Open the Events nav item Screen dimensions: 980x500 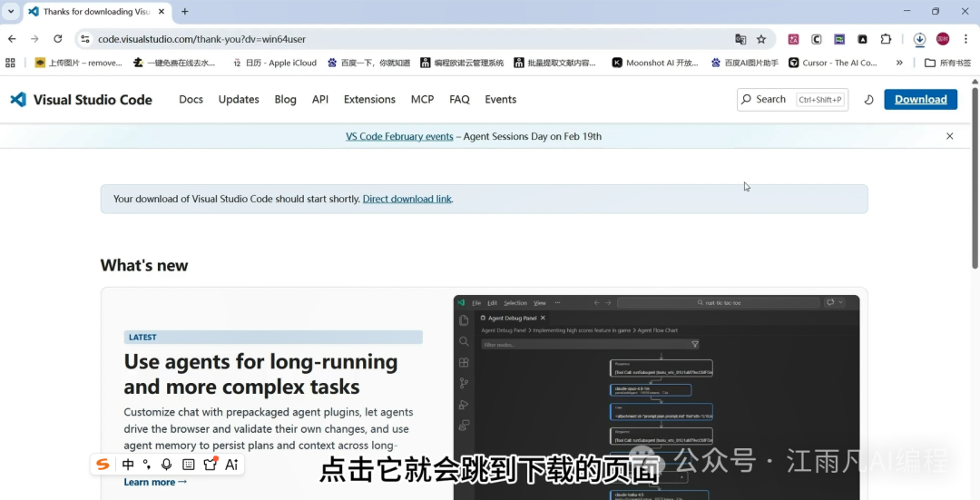point(501,100)
